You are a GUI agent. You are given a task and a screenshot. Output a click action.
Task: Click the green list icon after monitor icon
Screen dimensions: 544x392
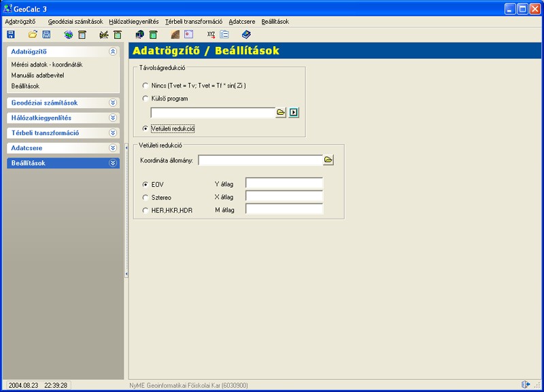(154, 35)
